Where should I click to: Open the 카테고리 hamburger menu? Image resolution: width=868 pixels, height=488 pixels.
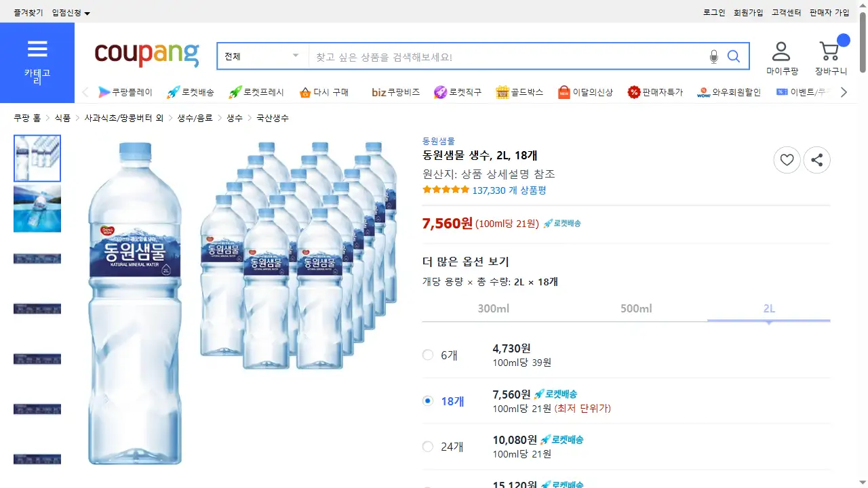tap(37, 62)
